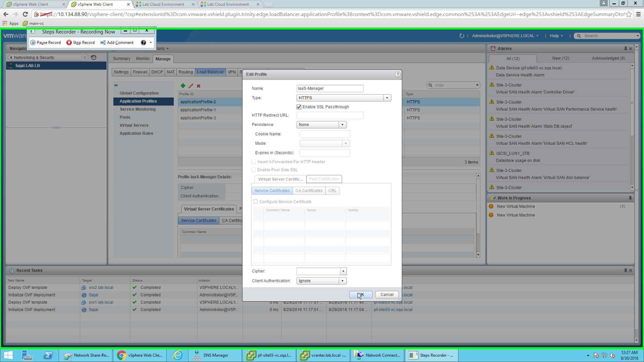Switch to the Monitor tab
The image size is (644, 362).
(143, 59)
